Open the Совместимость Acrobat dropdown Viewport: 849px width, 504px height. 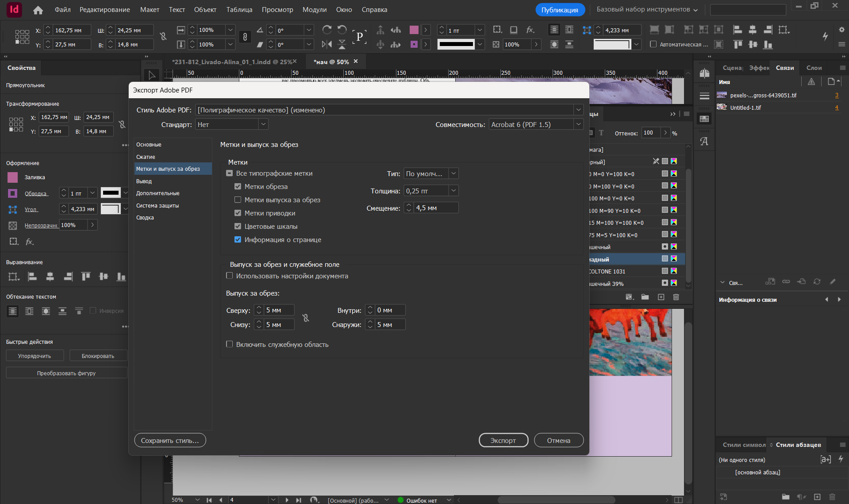[536, 124]
